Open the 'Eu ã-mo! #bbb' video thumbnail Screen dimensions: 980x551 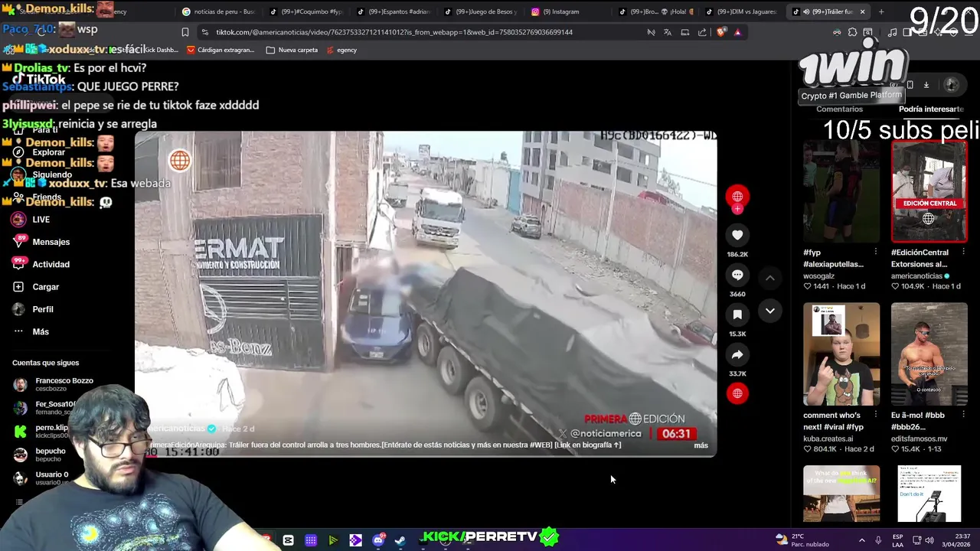pos(929,354)
